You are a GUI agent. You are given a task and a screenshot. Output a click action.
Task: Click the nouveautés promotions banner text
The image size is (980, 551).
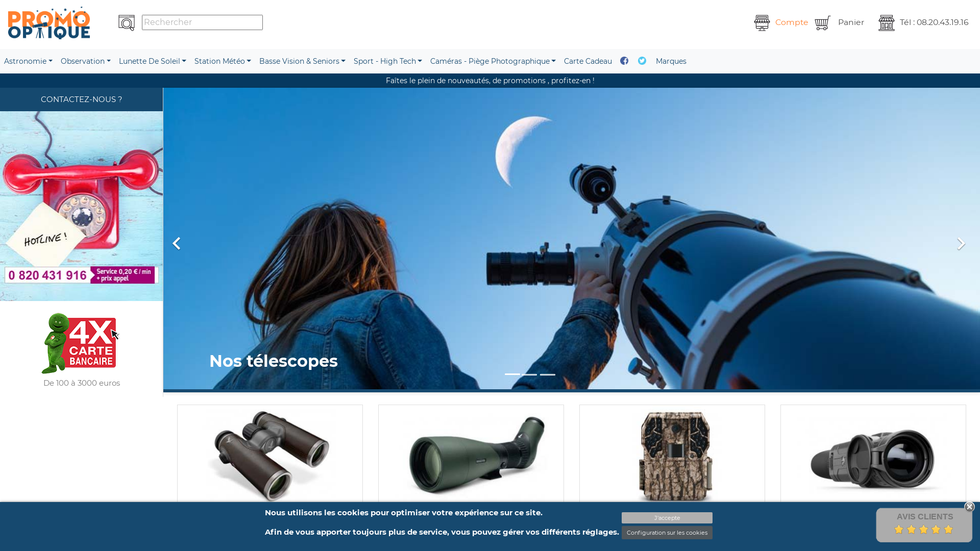(490, 81)
